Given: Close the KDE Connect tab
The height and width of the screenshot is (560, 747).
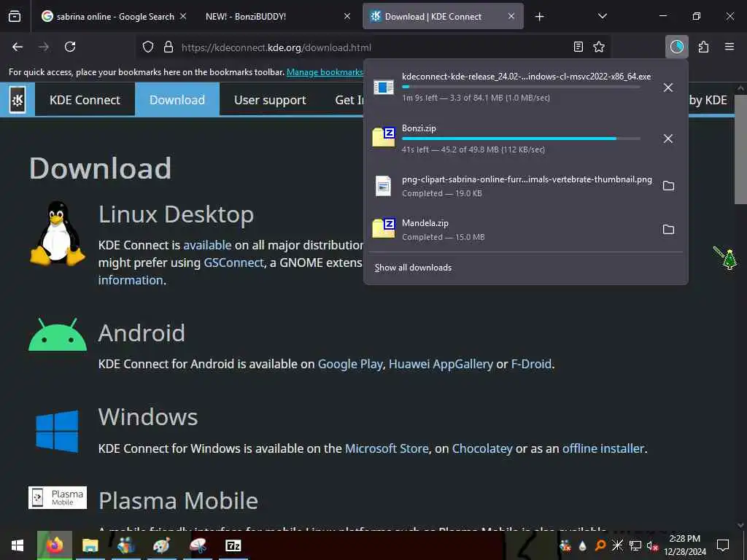Looking at the screenshot, I should pos(511,16).
